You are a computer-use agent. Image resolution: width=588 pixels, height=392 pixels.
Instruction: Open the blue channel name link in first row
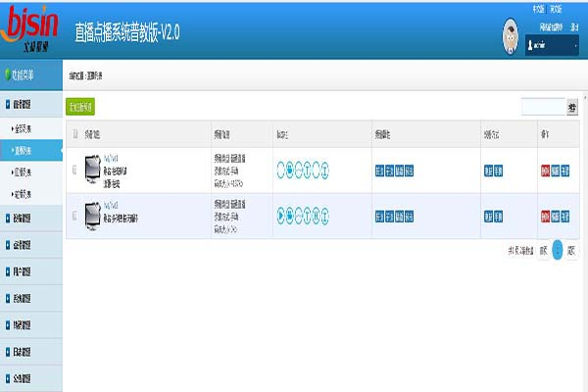tap(111, 158)
